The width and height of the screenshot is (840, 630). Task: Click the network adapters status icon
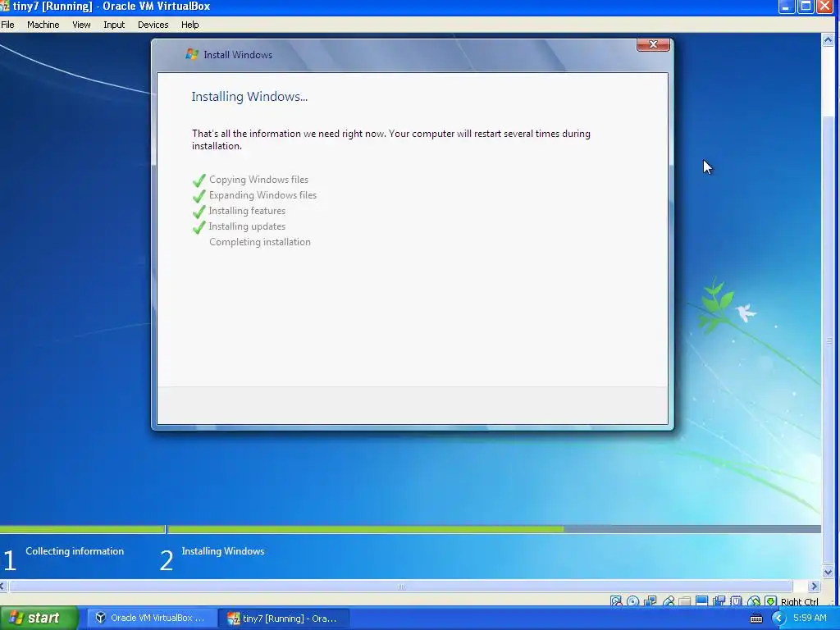point(651,601)
